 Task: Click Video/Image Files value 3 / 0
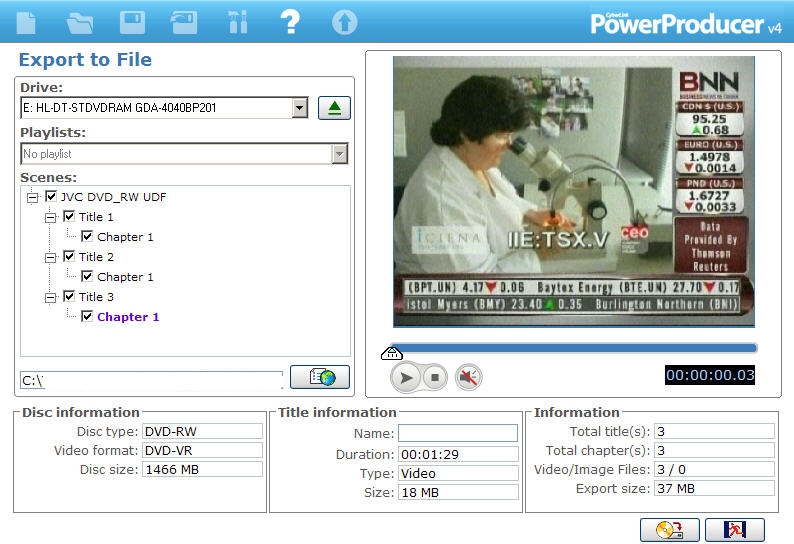coord(714,470)
